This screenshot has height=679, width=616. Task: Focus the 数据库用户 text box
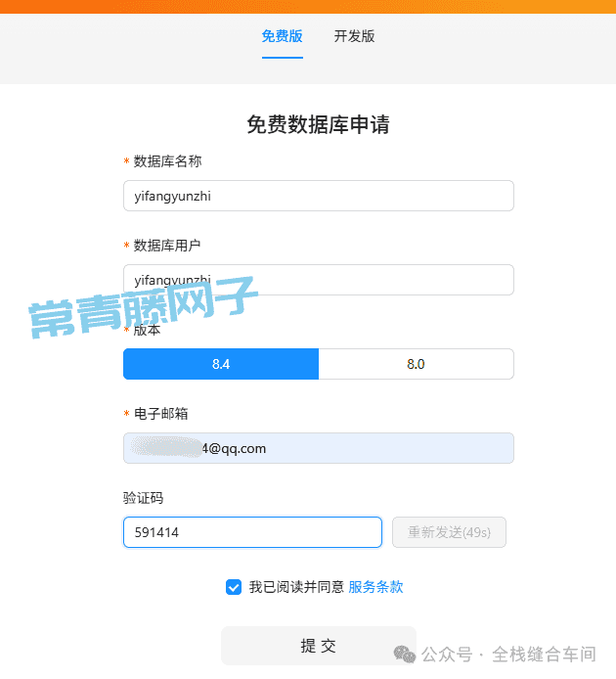pos(319,280)
